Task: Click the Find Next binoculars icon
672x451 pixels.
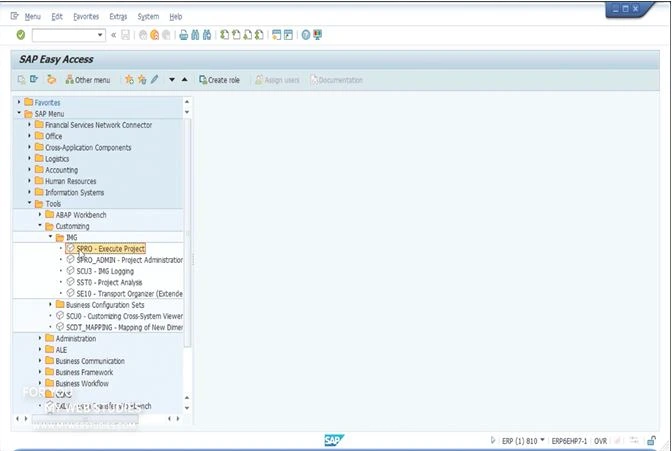Action: tap(207, 35)
